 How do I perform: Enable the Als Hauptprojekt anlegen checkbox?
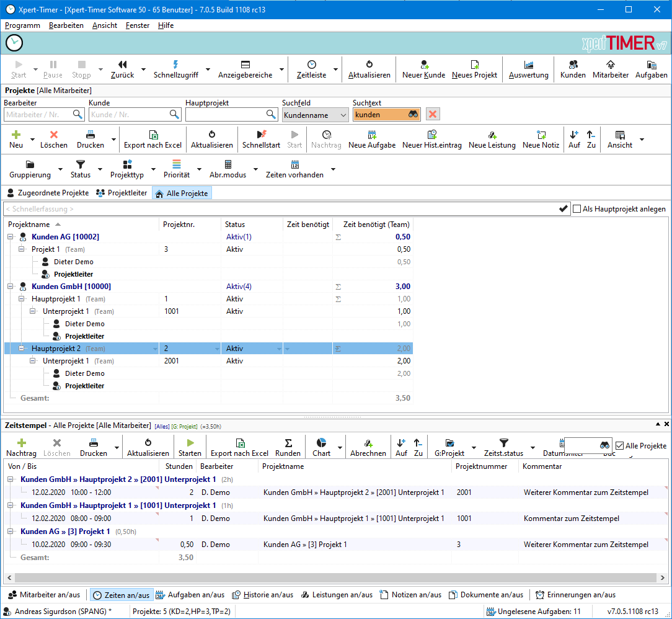[x=576, y=208]
